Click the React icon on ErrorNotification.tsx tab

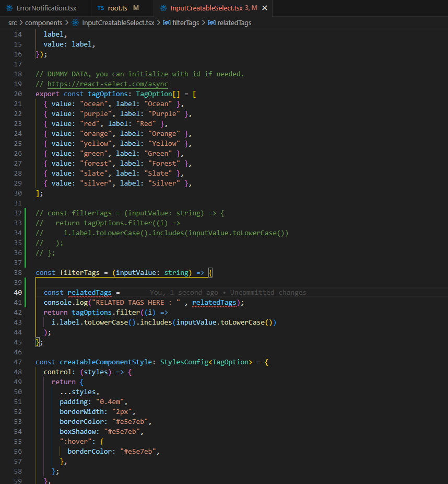[9, 8]
